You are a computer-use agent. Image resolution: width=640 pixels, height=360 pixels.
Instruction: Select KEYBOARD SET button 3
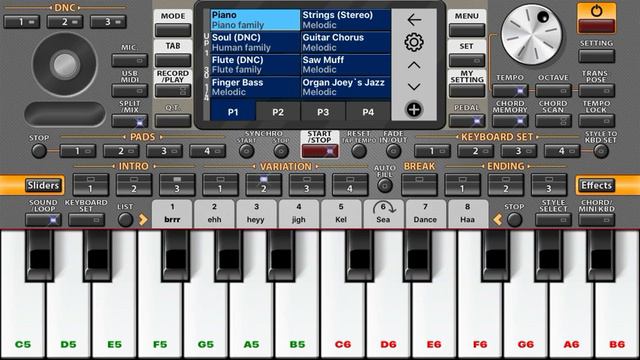click(519, 151)
